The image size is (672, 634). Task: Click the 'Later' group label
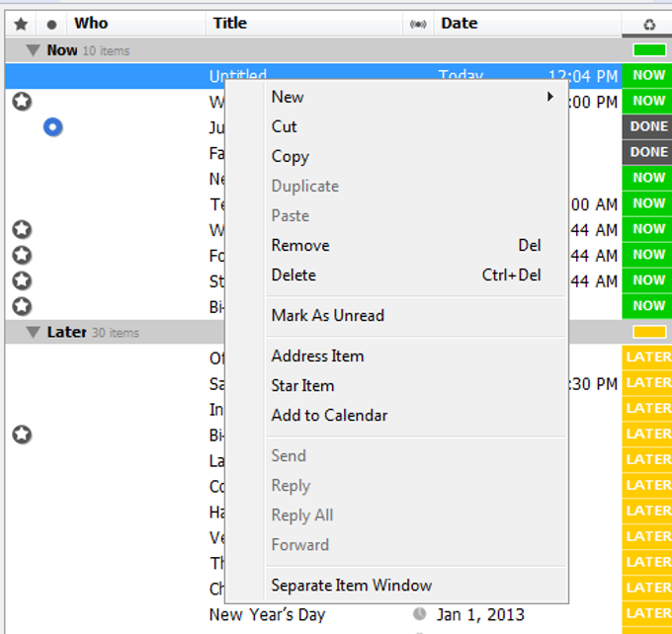tap(67, 332)
